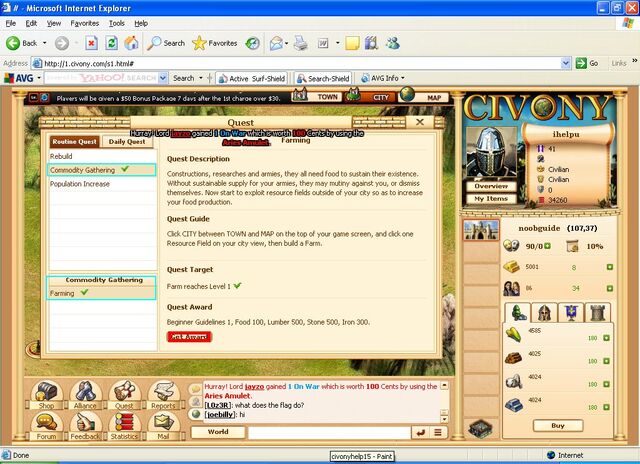
Task: Click the IE Go button
Action: pyautogui.click(x=587, y=63)
